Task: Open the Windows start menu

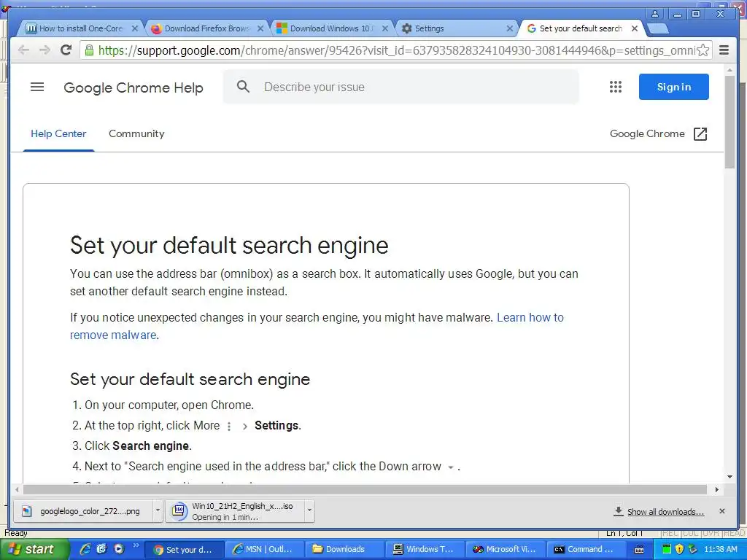Action: pos(34,549)
